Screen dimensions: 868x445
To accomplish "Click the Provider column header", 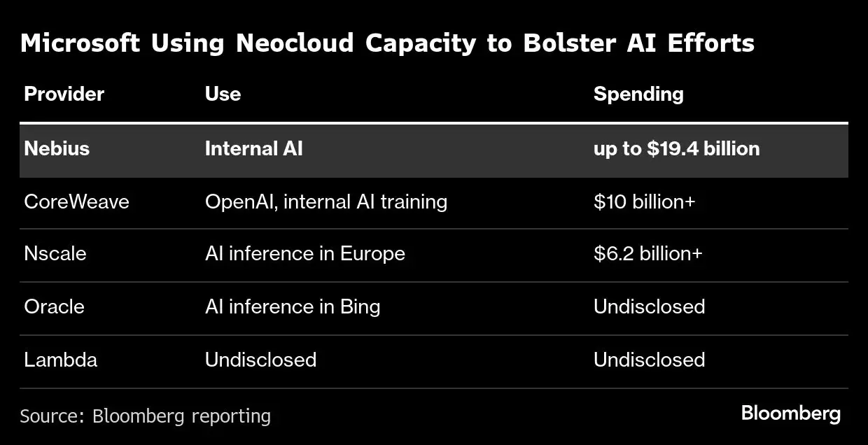I will point(64,94).
